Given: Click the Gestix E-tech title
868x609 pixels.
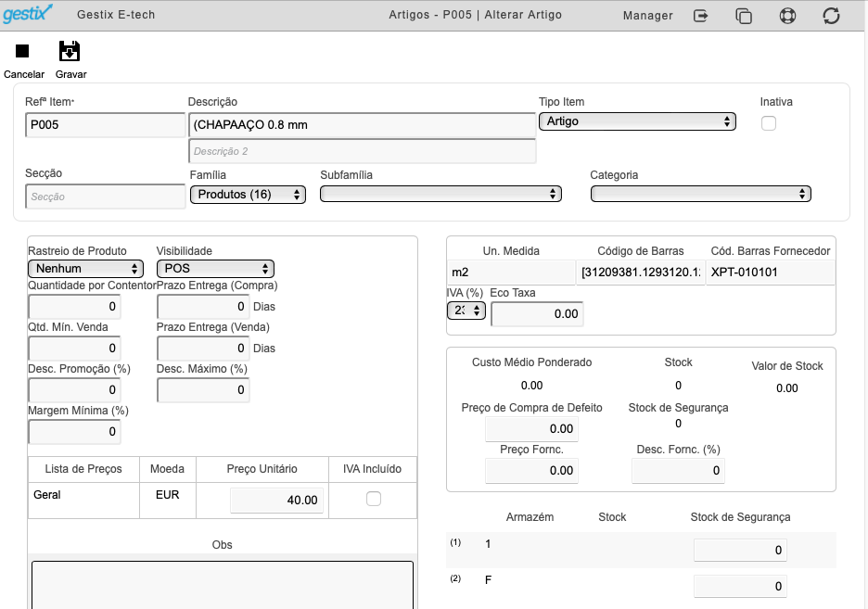Looking at the screenshot, I should point(116,15).
